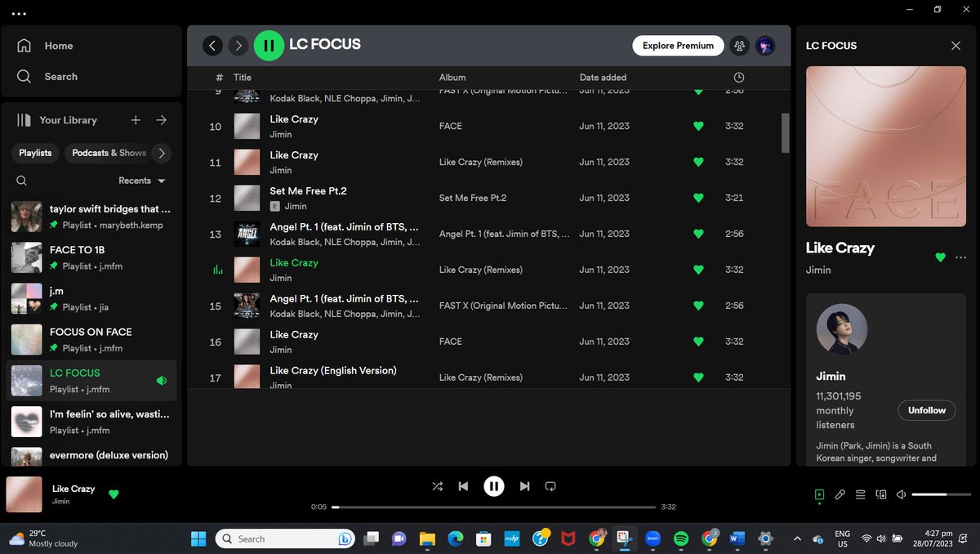
Task: Open FOCUS ON FACE playlist
Action: tap(91, 339)
